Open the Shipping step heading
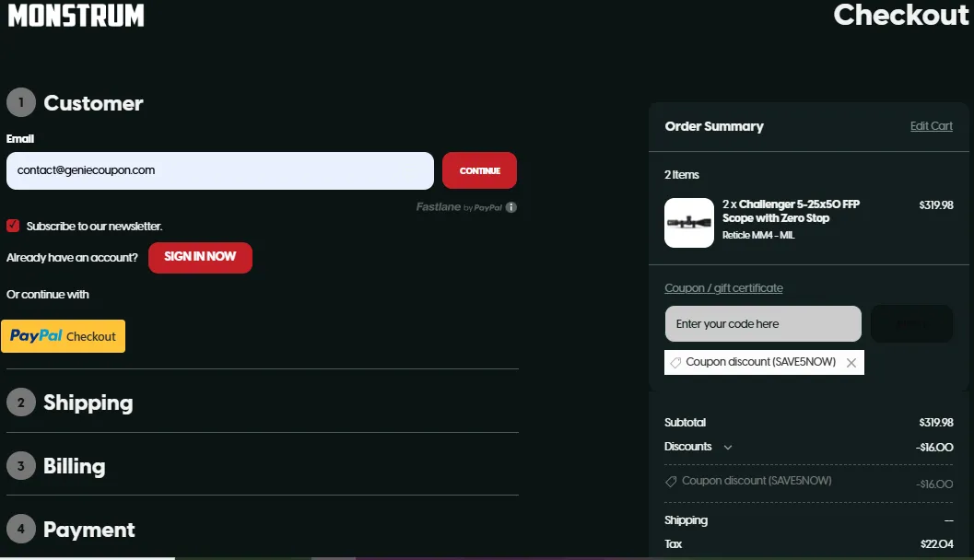Image resolution: width=974 pixels, height=560 pixels. click(x=88, y=402)
